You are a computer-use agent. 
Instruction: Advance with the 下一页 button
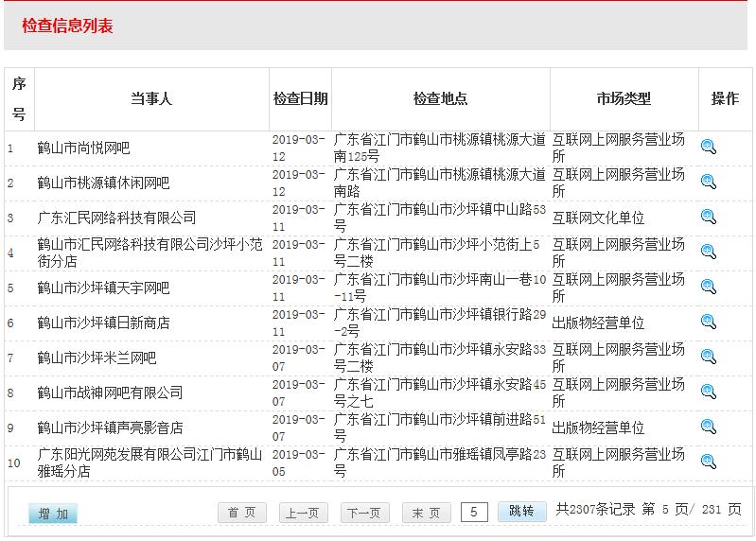pos(364,513)
